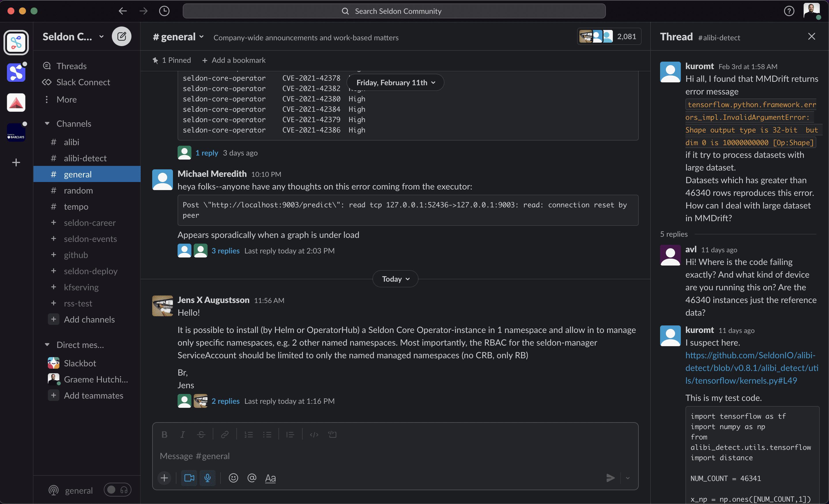The image size is (829, 504).
Task: Toggle strikethrough formatting in composer
Action: (201, 434)
